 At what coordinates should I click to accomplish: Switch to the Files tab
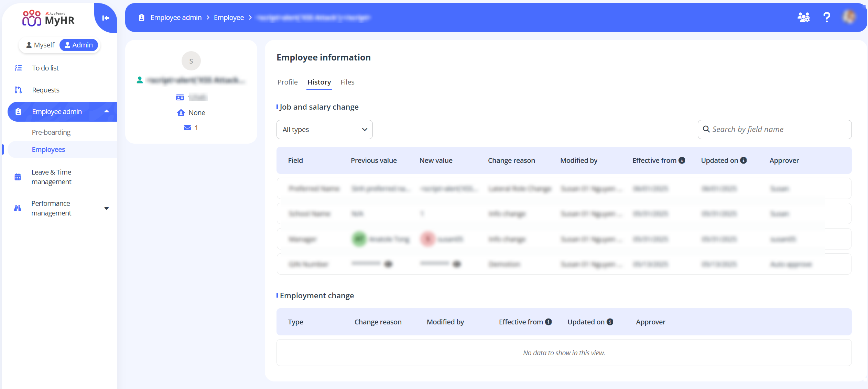(x=347, y=82)
